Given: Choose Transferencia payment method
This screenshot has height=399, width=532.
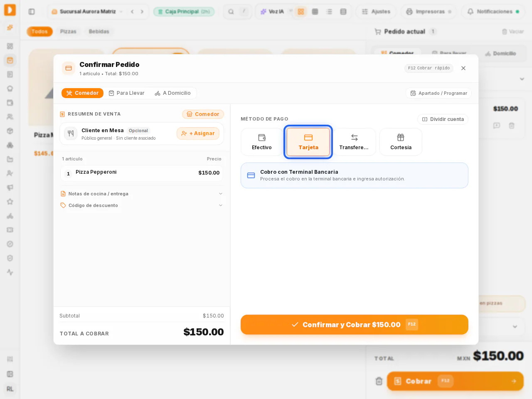Looking at the screenshot, I should tap(355, 142).
